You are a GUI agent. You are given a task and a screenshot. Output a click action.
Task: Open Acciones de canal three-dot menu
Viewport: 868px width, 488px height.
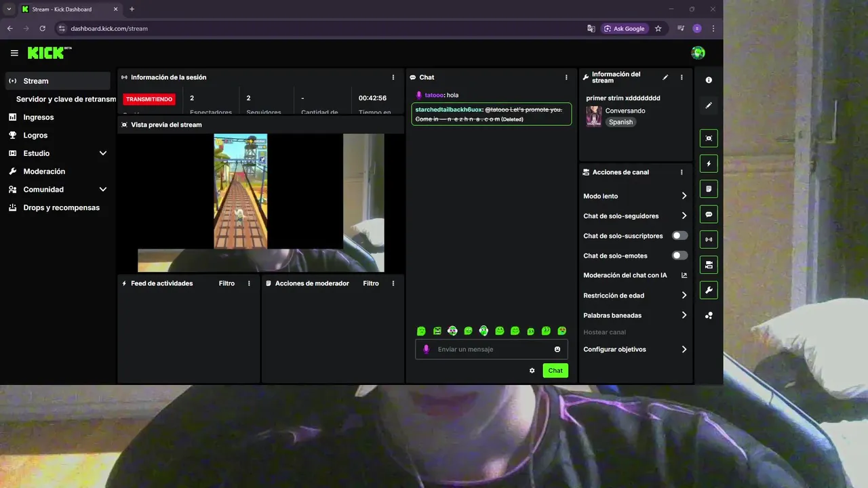[682, 172]
